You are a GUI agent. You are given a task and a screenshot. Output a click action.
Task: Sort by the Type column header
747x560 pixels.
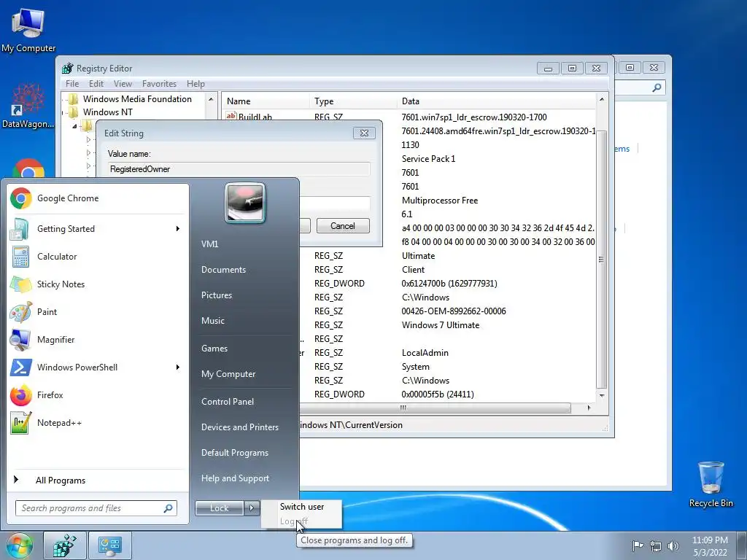[354, 101]
